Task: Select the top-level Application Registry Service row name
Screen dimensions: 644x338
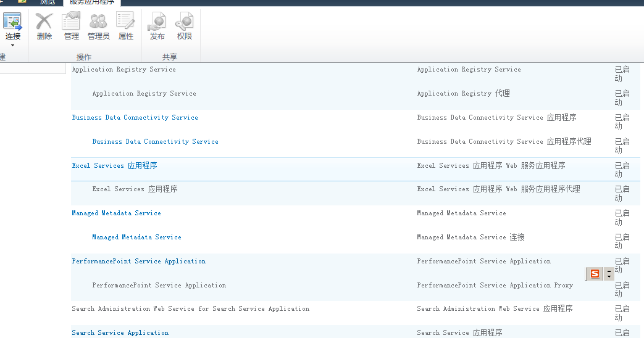Action: 123,69
